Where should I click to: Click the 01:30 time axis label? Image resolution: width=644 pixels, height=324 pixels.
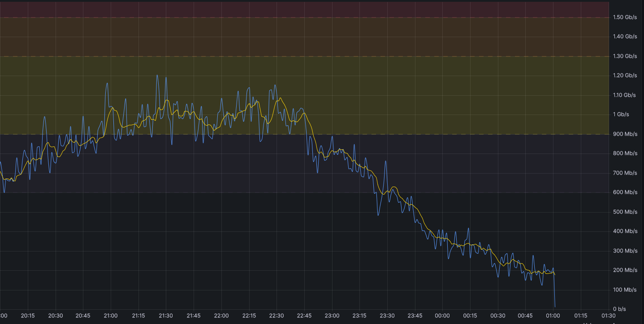point(608,315)
